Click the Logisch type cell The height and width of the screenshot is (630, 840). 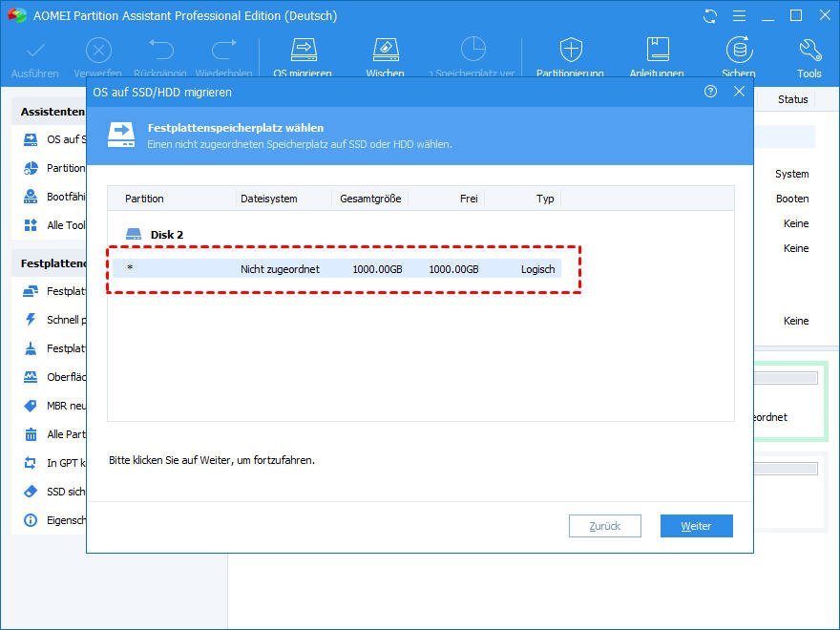click(x=537, y=269)
